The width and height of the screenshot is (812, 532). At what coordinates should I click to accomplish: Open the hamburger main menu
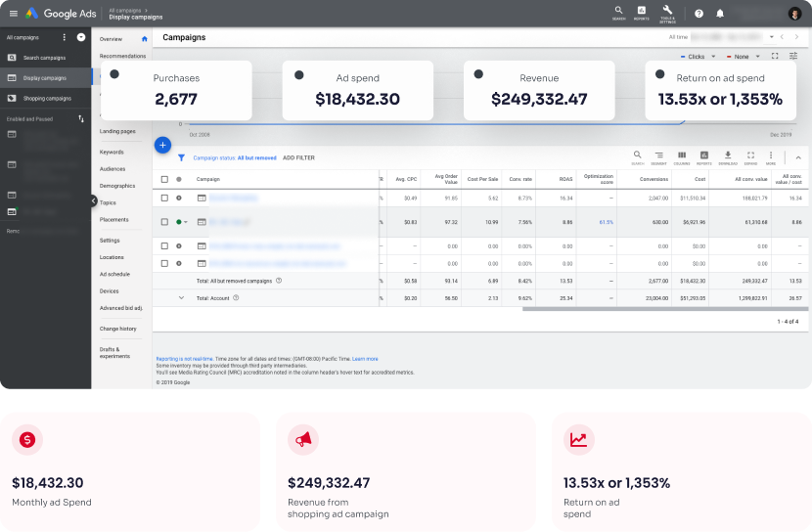tap(13, 13)
